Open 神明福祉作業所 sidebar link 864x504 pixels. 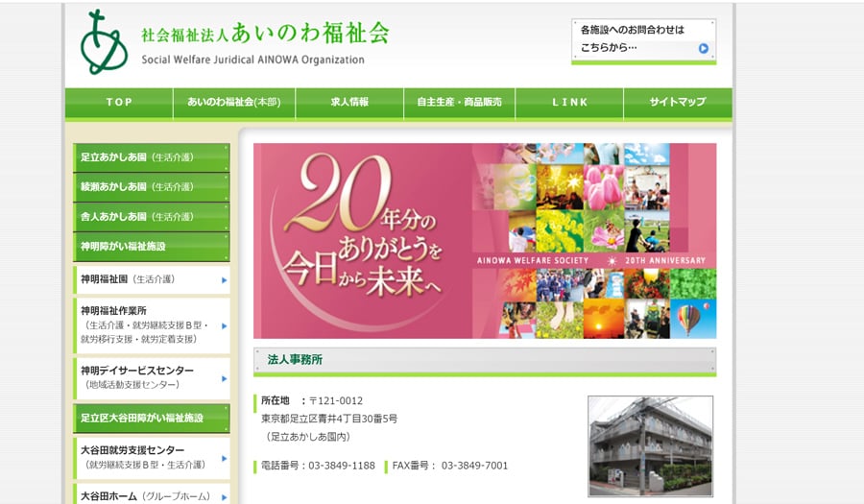[x=152, y=325]
